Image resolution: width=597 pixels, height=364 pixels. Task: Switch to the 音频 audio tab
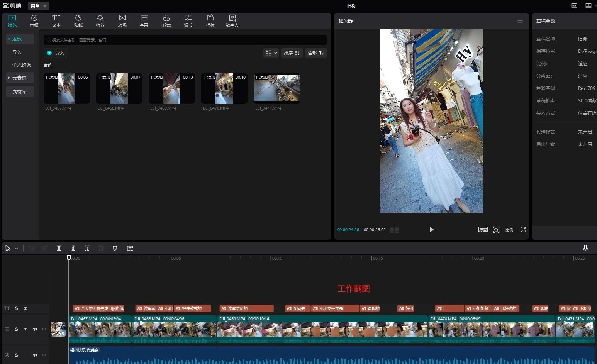coord(34,21)
